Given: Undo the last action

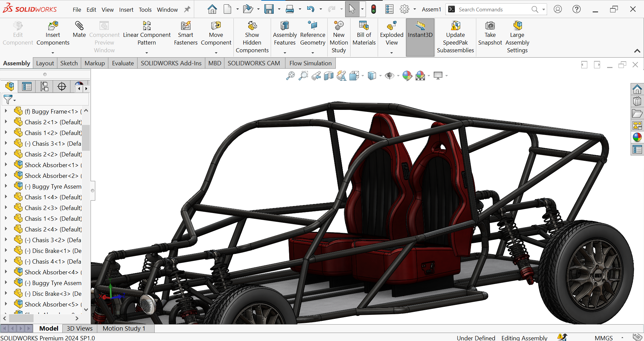Looking at the screenshot, I should point(311,9).
